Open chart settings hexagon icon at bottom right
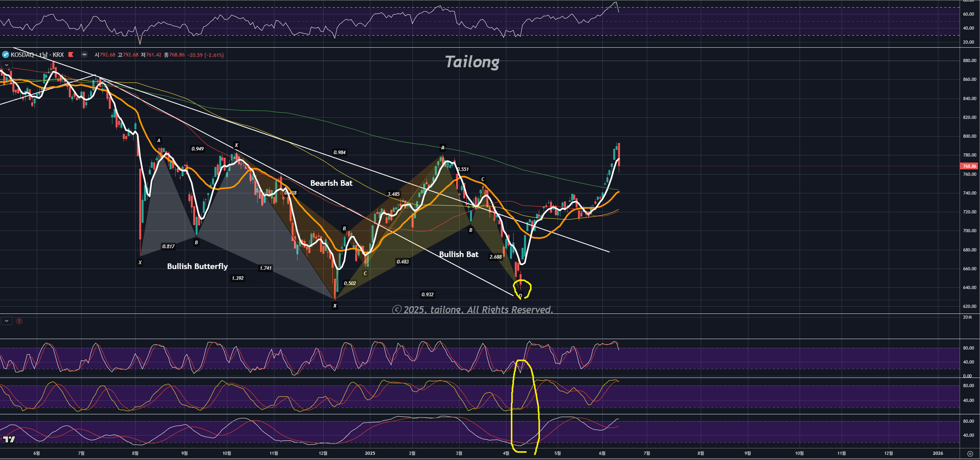 coord(970,454)
